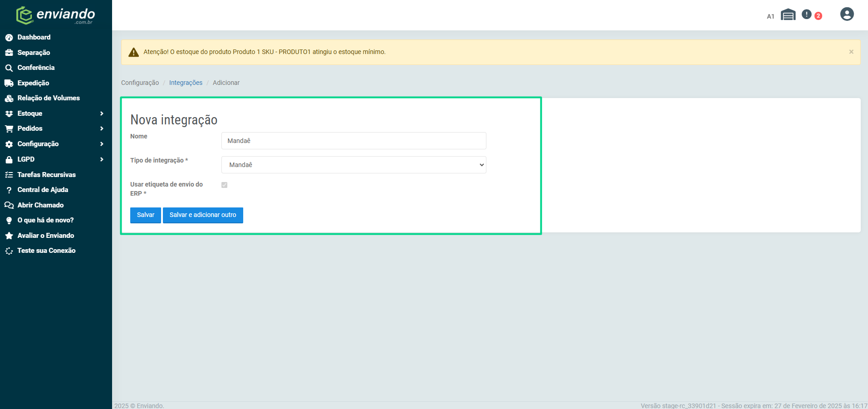Open Tarefas Recursivas menu item

click(x=47, y=175)
